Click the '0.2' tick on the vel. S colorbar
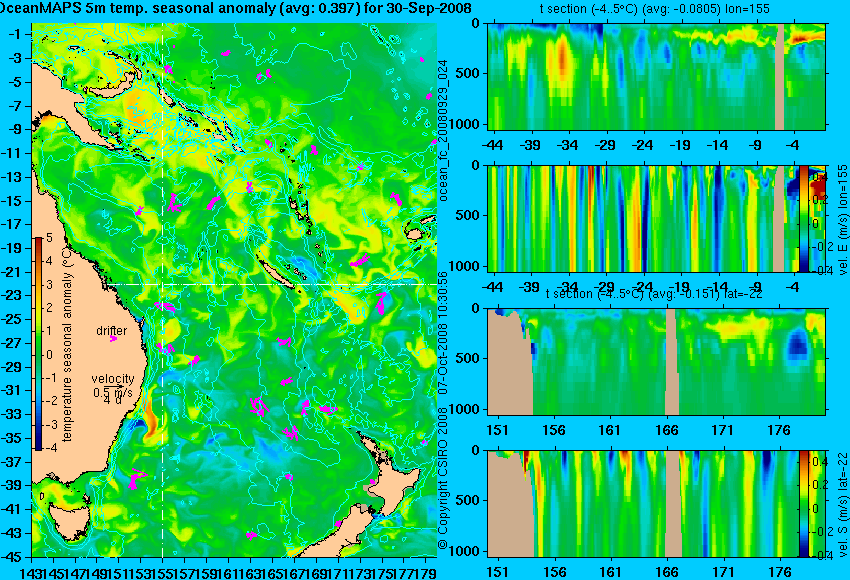Screen dimensions: 850x580 pos(820,485)
